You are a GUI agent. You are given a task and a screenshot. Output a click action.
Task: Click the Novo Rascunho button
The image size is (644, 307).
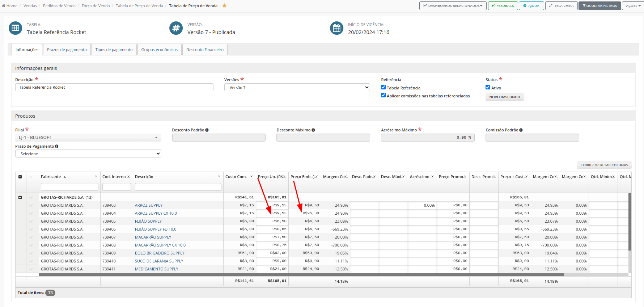coord(504,97)
